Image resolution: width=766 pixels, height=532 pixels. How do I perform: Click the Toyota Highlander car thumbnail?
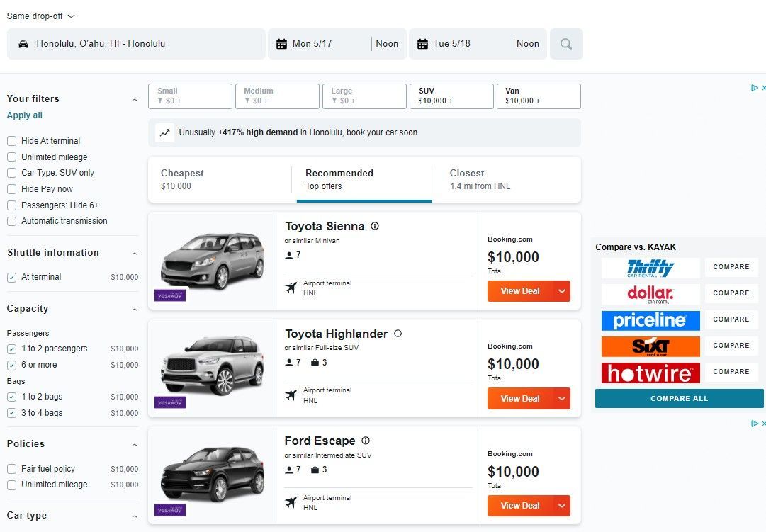[x=213, y=366]
